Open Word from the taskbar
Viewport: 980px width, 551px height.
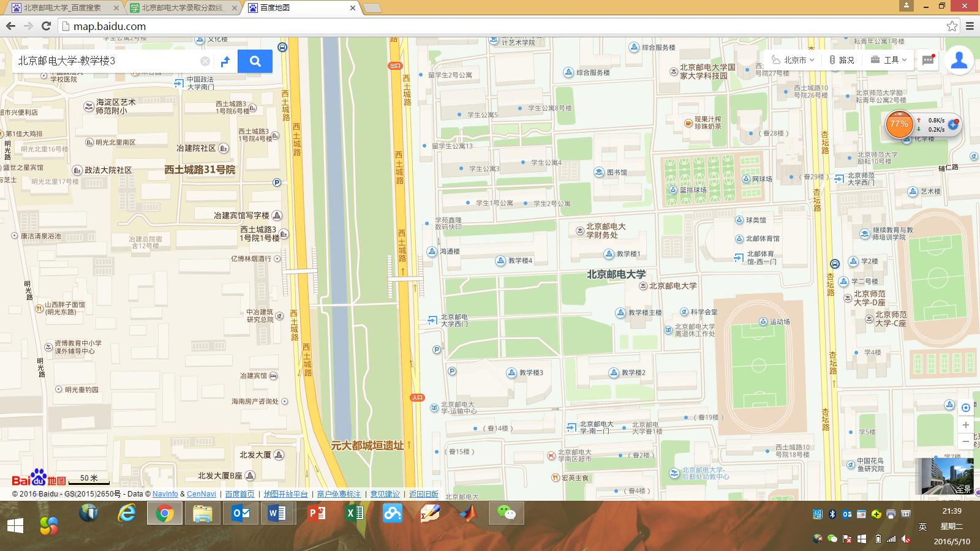277,513
